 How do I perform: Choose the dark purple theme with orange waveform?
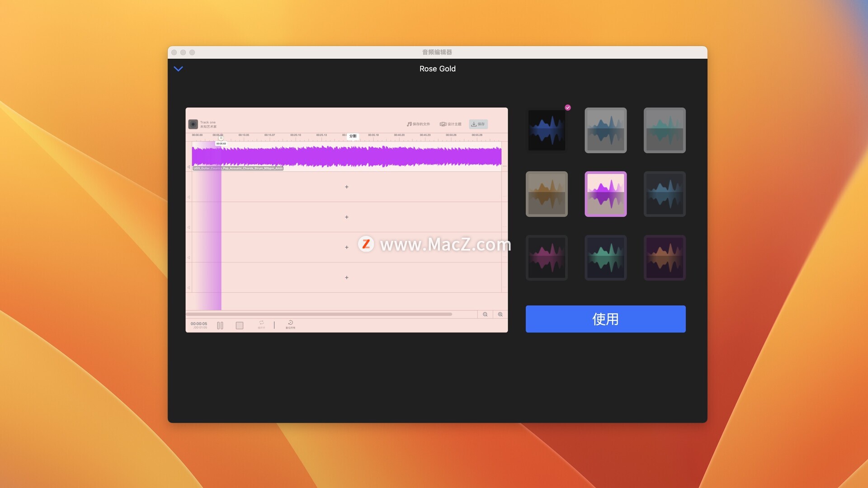tap(665, 258)
